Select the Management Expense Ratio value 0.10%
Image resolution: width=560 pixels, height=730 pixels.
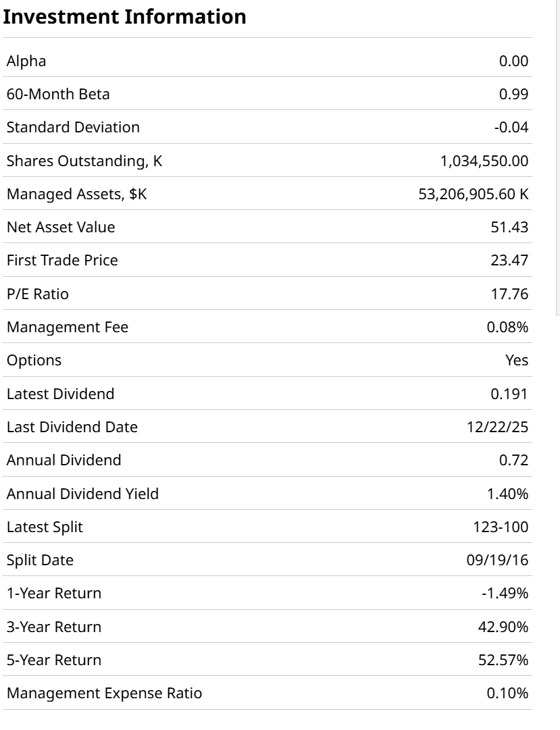pyautogui.click(x=507, y=694)
